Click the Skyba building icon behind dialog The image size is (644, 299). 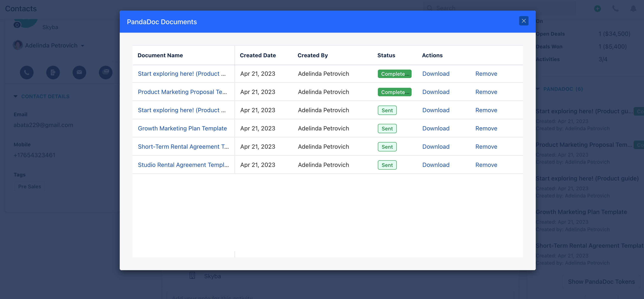coord(192,275)
